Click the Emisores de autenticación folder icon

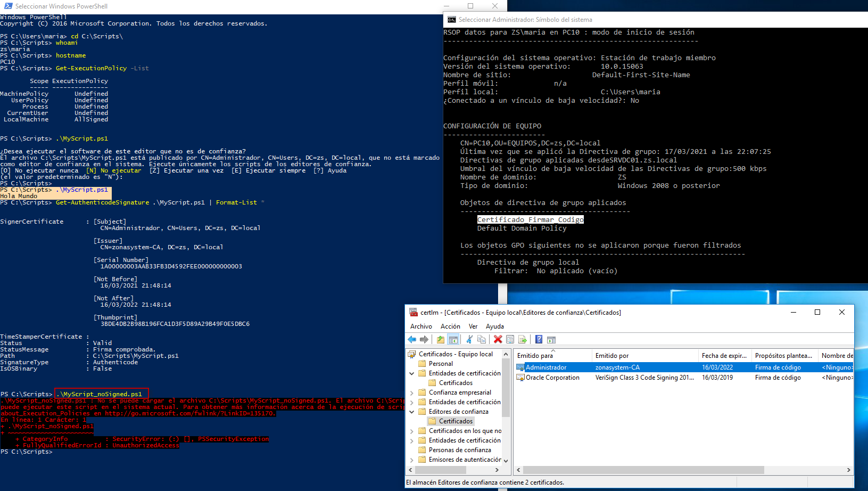423,460
